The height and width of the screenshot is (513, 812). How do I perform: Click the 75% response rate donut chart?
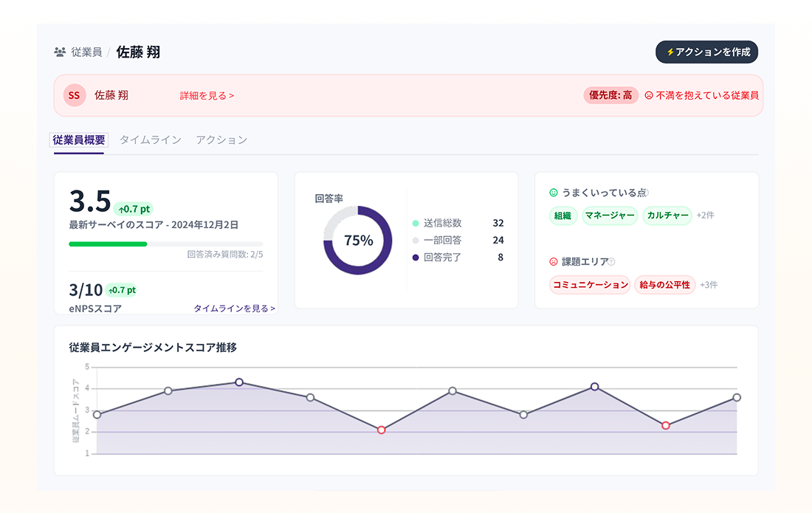(x=358, y=240)
